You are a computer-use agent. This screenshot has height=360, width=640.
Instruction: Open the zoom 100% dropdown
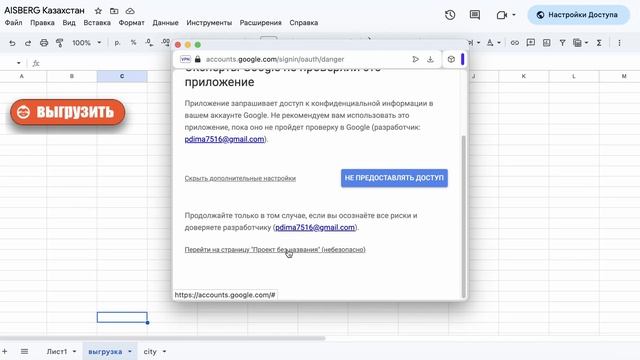(x=87, y=42)
